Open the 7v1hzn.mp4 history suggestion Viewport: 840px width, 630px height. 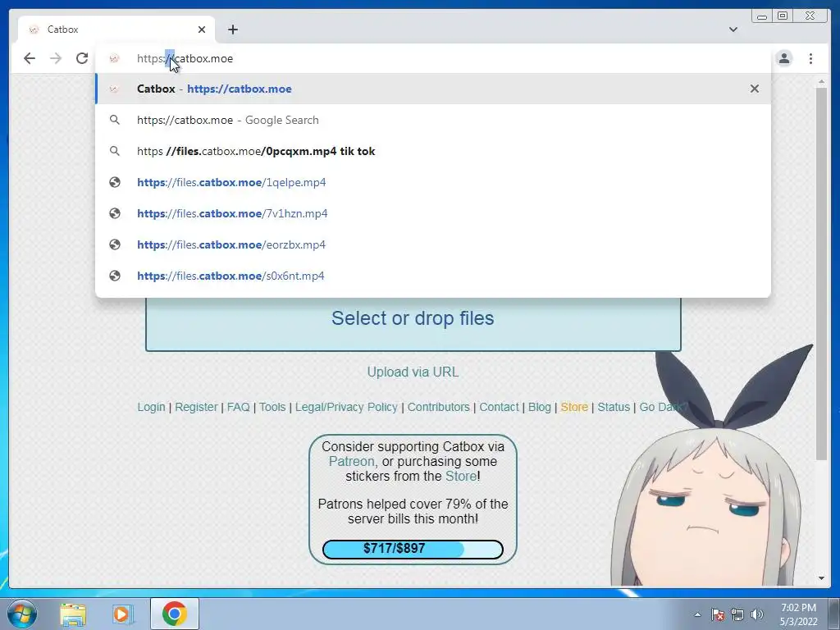[x=433, y=213]
